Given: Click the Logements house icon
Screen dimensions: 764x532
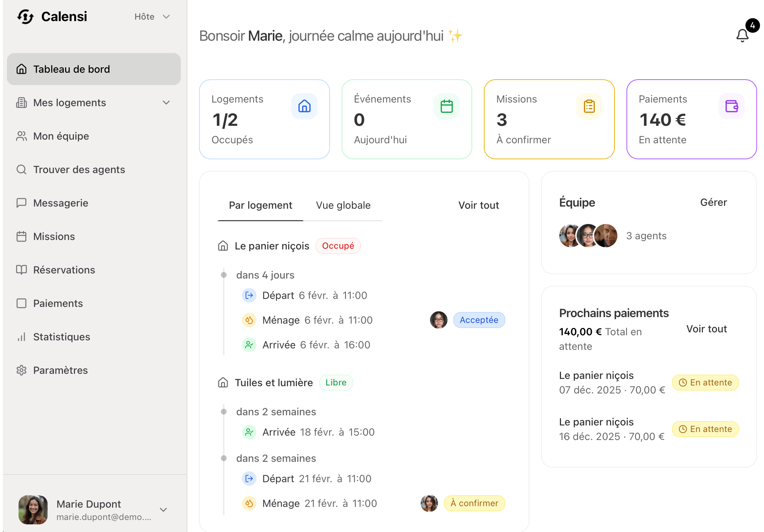Looking at the screenshot, I should click(x=304, y=106).
